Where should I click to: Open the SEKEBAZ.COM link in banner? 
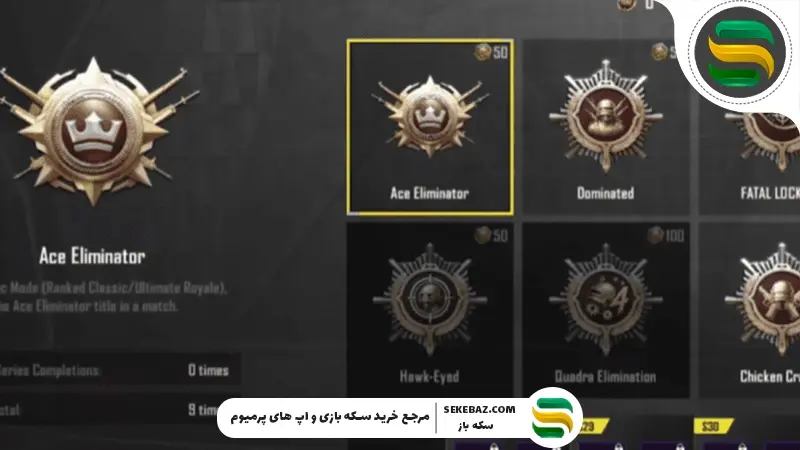479,409
